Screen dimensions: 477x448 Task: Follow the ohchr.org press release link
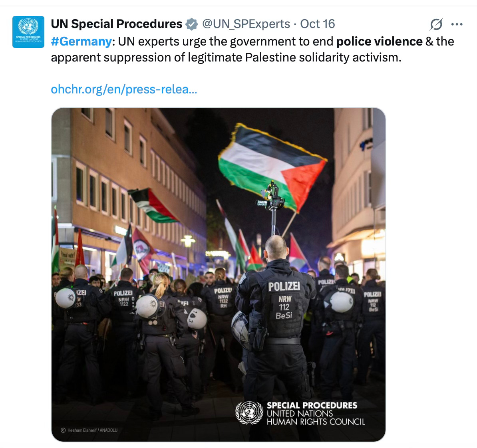[x=124, y=89]
